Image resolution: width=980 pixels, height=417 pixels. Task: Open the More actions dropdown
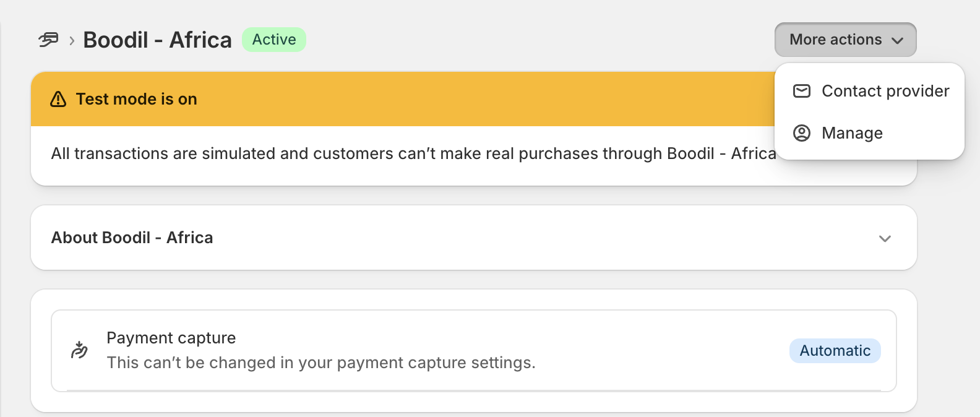(845, 40)
